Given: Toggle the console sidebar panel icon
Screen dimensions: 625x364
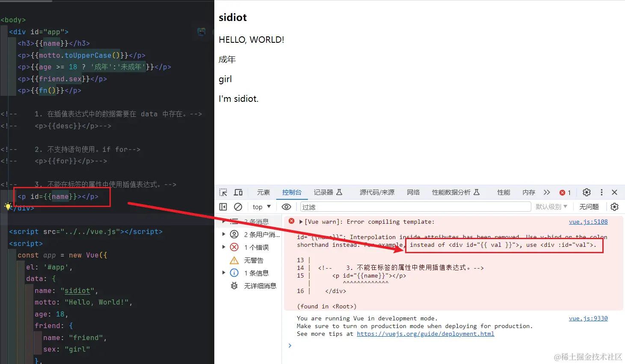Looking at the screenshot, I should click(223, 207).
